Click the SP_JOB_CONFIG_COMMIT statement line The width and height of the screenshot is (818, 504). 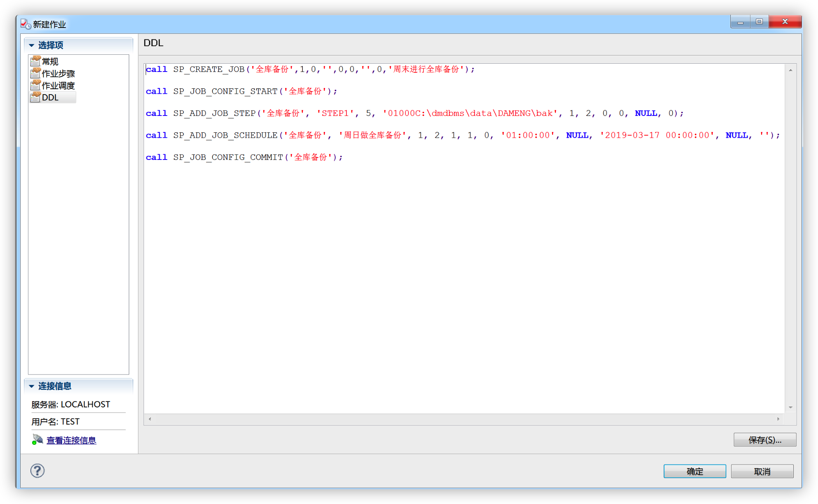pos(244,157)
